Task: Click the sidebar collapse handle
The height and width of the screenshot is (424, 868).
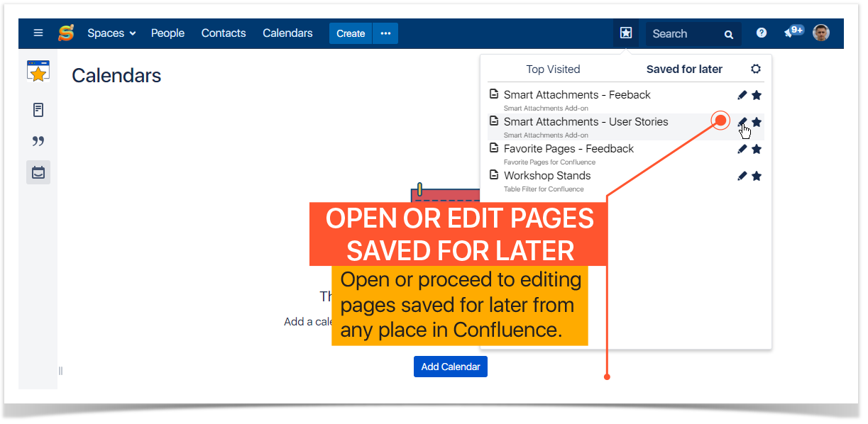Action: (x=60, y=371)
